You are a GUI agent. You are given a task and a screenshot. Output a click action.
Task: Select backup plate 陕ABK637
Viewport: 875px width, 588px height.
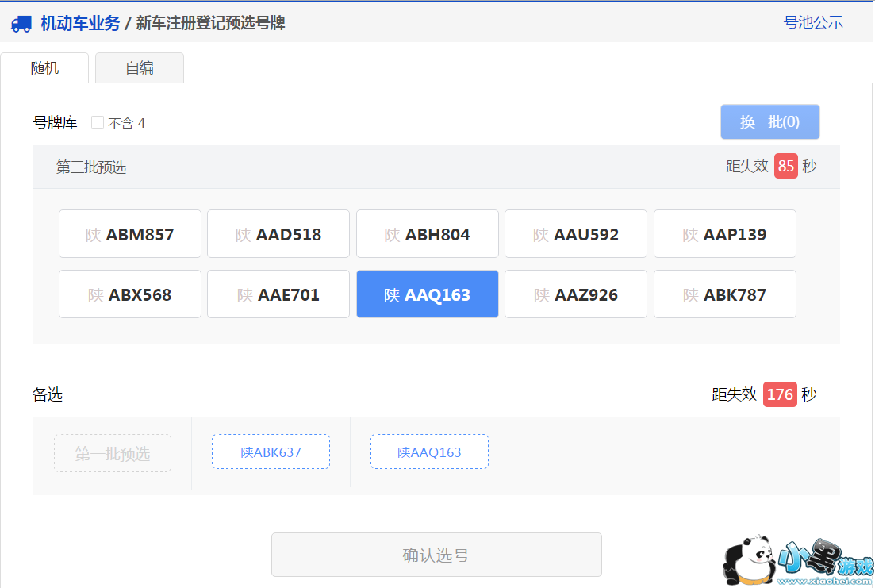tap(271, 452)
